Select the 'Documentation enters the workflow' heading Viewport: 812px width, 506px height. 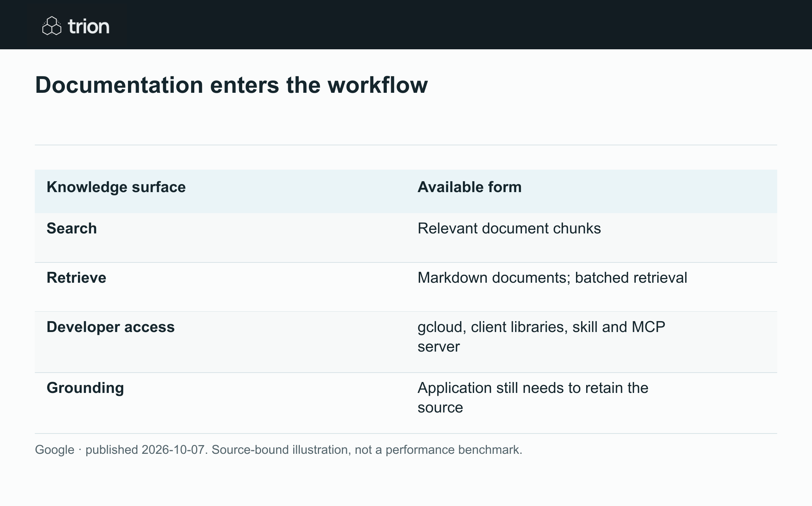(231, 85)
